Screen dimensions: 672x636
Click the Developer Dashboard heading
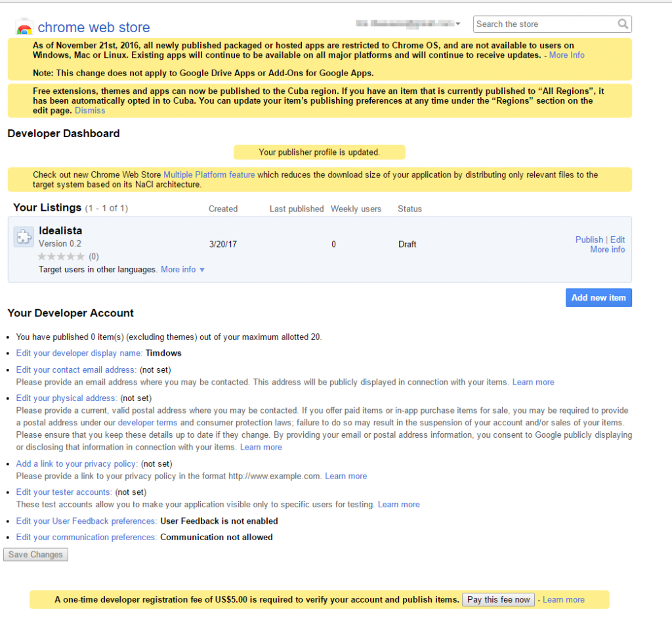pyautogui.click(x=64, y=133)
